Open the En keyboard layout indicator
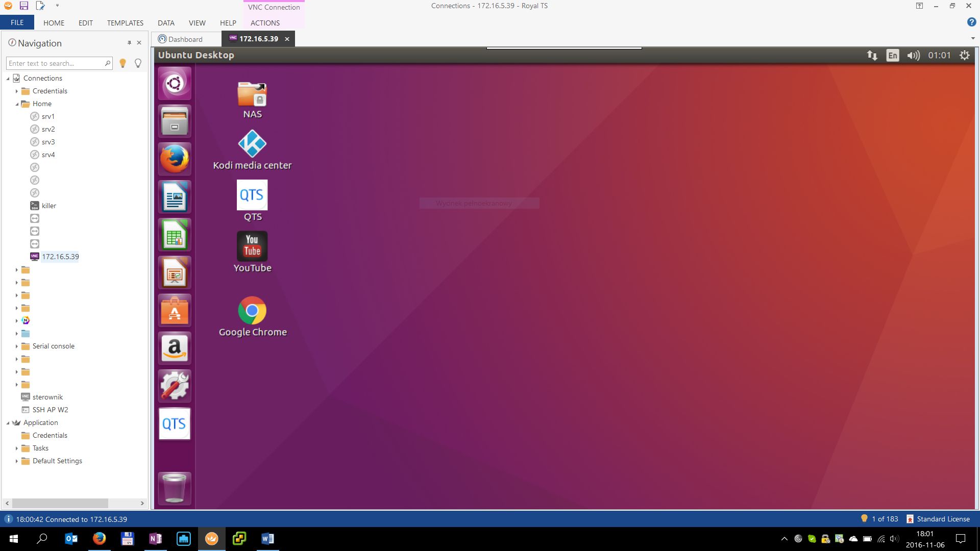 [x=892, y=55]
